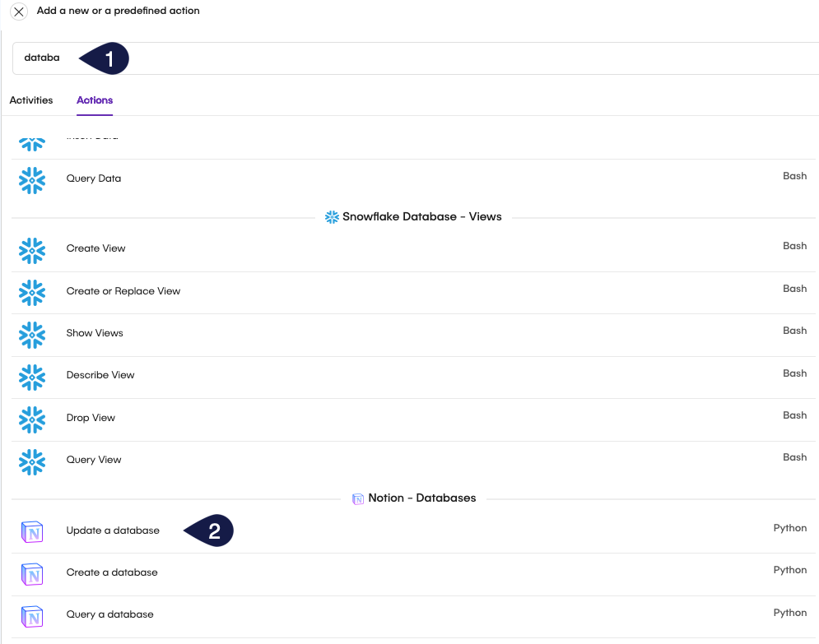Viewport: 819px width, 644px height.
Task: Click the Notion icon next to Query a database
Action: [32, 616]
